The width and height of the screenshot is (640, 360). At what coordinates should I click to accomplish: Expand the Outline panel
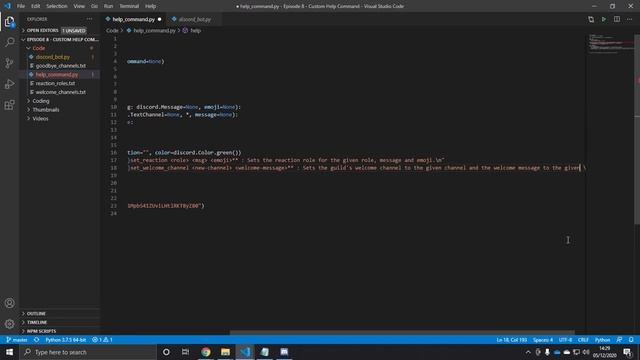60,313
